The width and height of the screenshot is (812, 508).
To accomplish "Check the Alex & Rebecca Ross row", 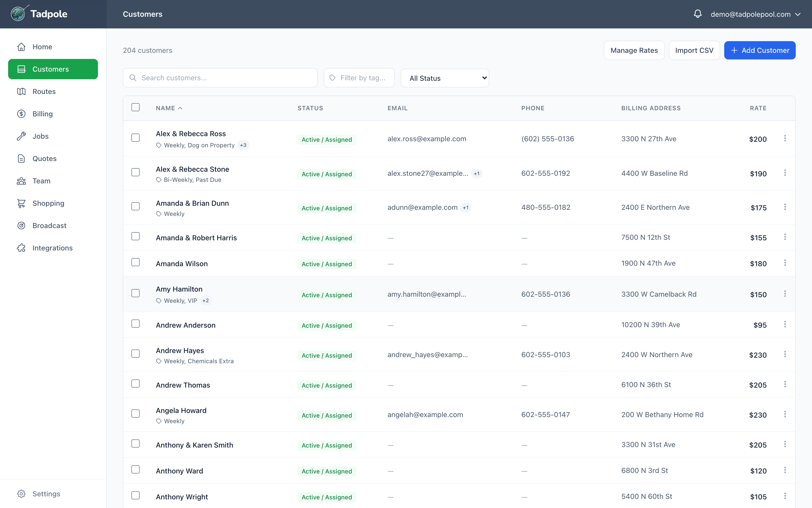I will 136,138.
